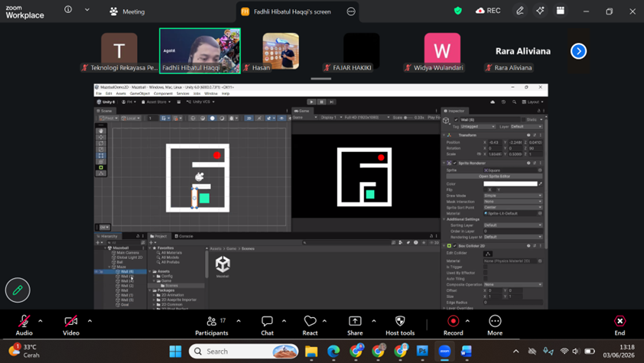Open the Asset Store dropdown

click(157, 102)
